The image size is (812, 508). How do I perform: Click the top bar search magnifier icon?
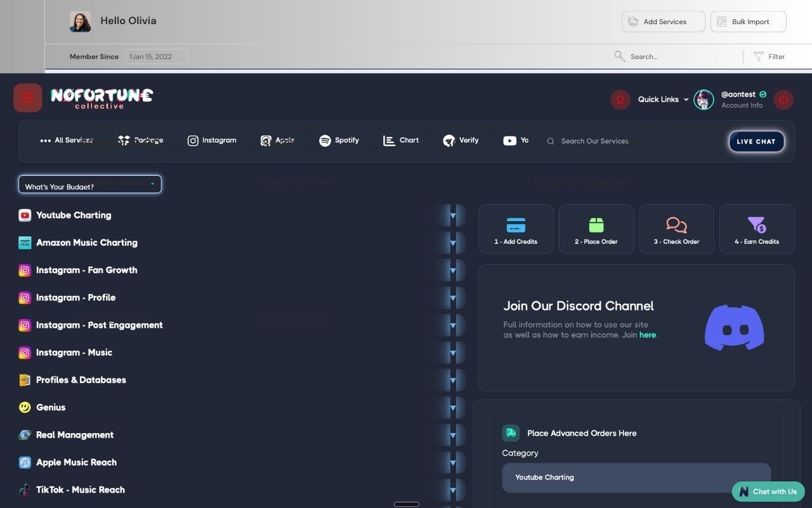620,57
